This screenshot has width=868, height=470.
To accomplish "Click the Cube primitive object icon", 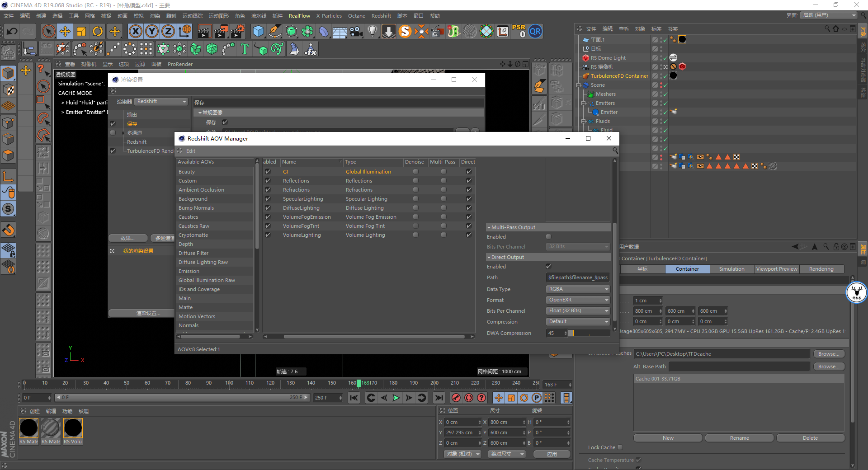I will point(258,31).
